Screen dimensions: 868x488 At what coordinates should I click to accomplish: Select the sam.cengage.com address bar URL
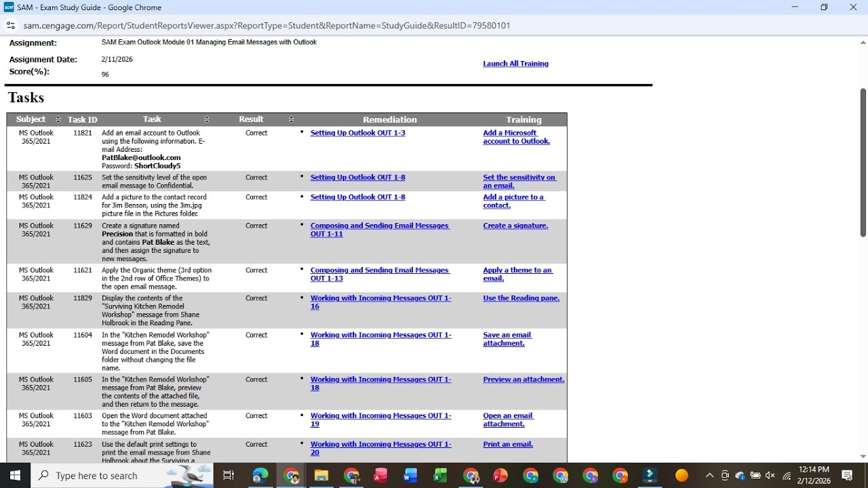click(x=267, y=26)
